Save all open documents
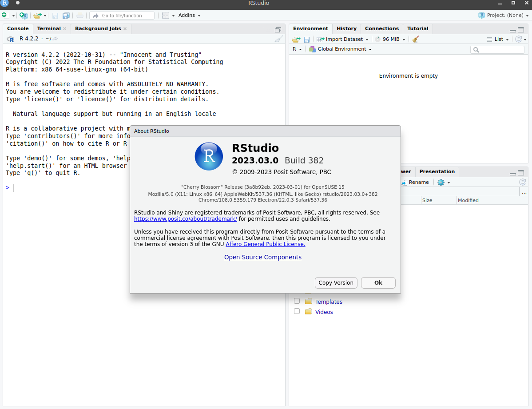Screen dimensions: 532x409 66,15
